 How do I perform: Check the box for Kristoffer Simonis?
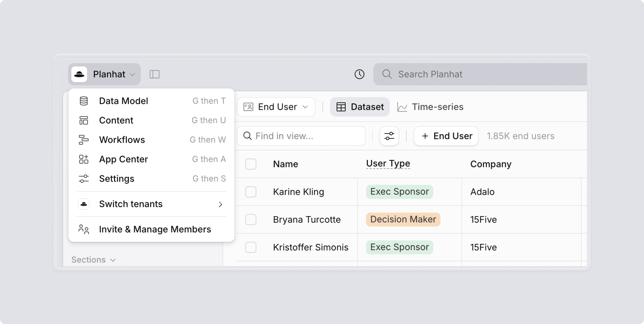click(x=251, y=247)
